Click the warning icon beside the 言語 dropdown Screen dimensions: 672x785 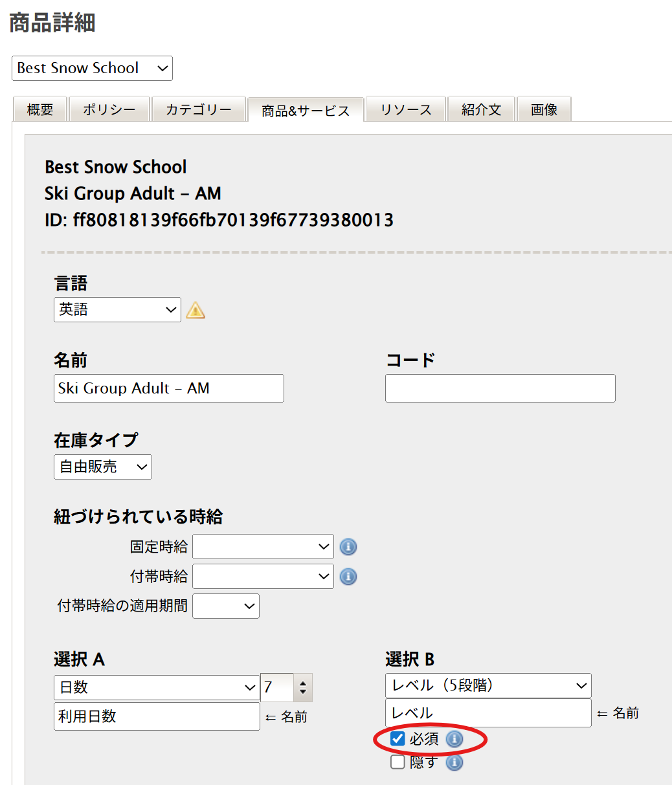[x=196, y=311]
